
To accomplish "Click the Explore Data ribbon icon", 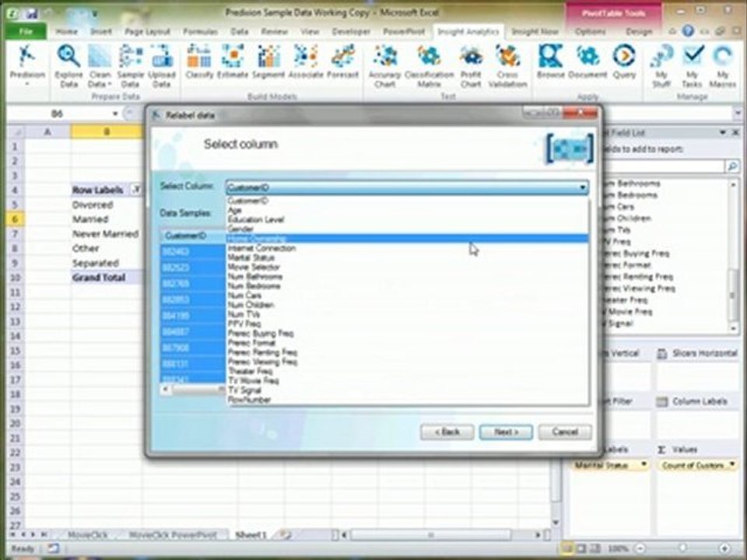I will [68, 65].
